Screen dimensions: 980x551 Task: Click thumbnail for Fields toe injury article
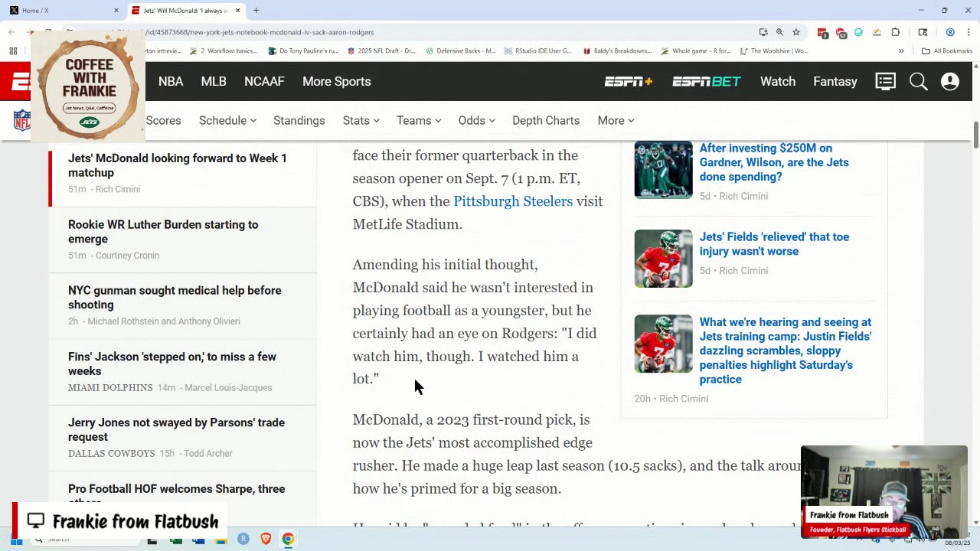[663, 259]
